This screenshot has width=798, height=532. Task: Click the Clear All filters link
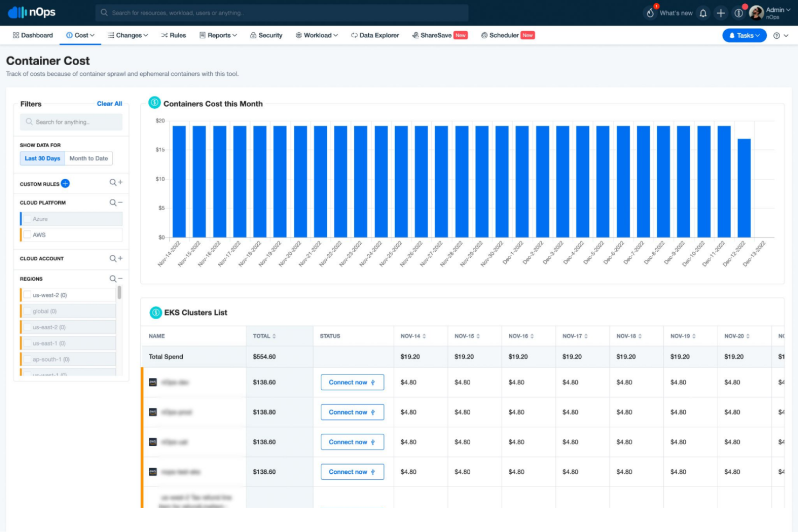[109, 103]
